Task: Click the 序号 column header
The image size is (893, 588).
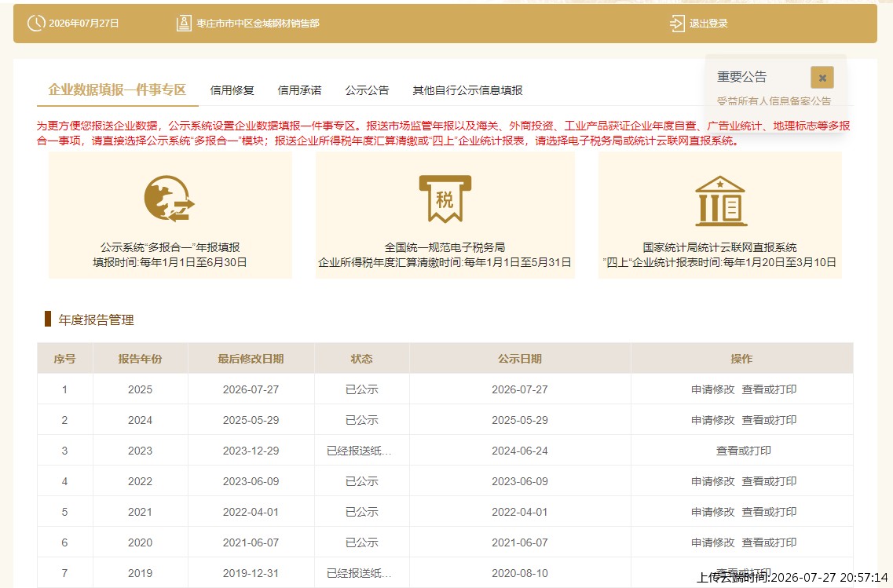Action: click(x=64, y=359)
